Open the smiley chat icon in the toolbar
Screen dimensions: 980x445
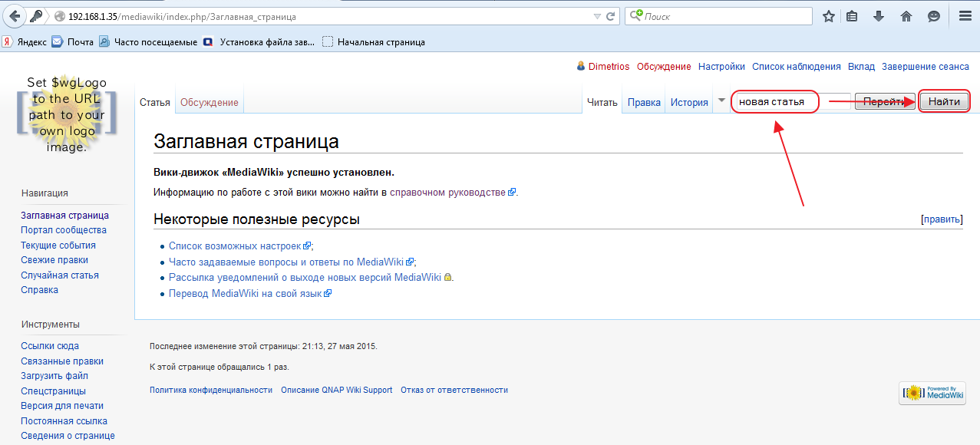[933, 16]
